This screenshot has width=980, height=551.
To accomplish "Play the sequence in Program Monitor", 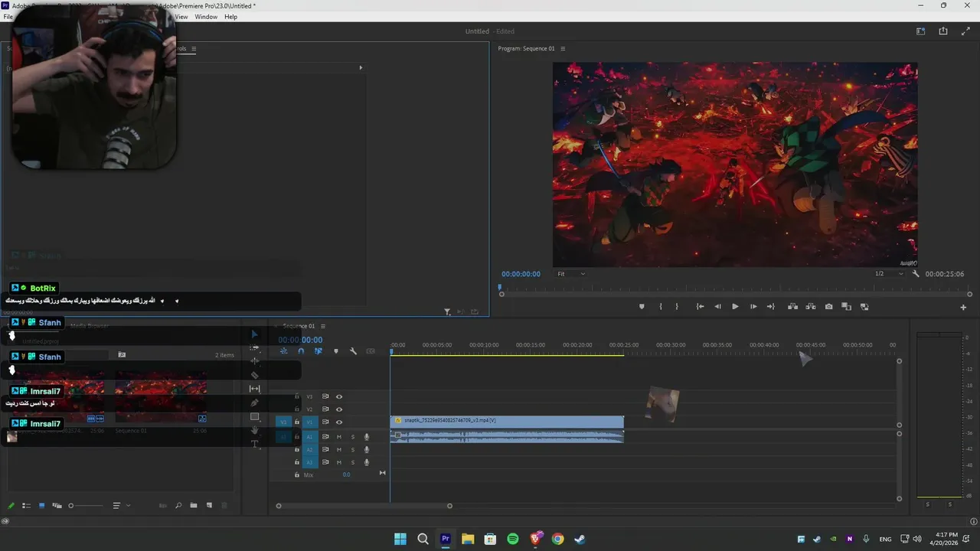I will coord(735,307).
